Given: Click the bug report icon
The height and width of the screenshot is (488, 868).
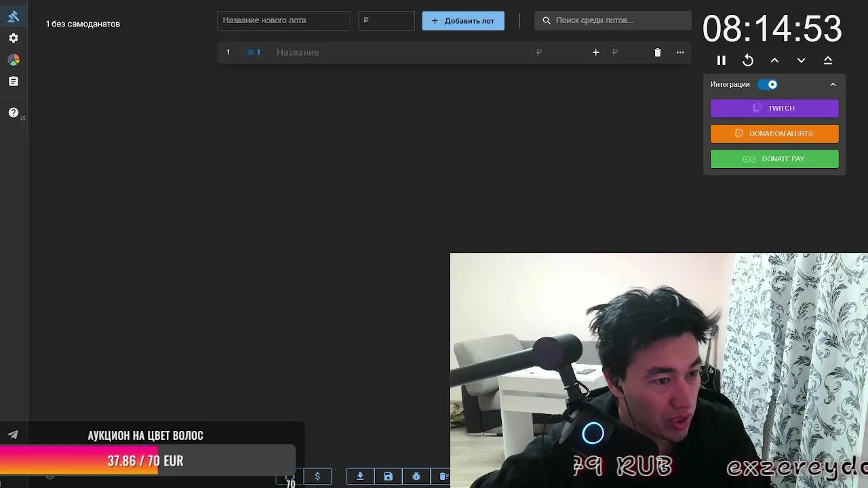Looking at the screenshot, I should (416, 476).
